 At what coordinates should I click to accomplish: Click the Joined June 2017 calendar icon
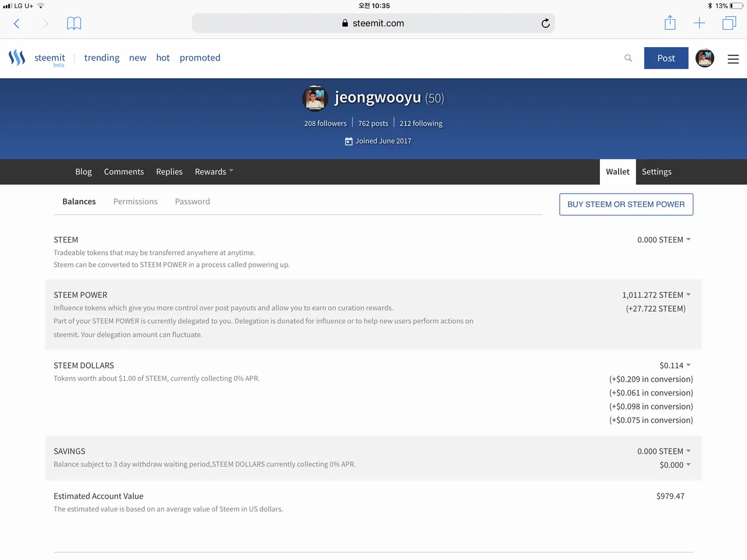coord(348,141)
